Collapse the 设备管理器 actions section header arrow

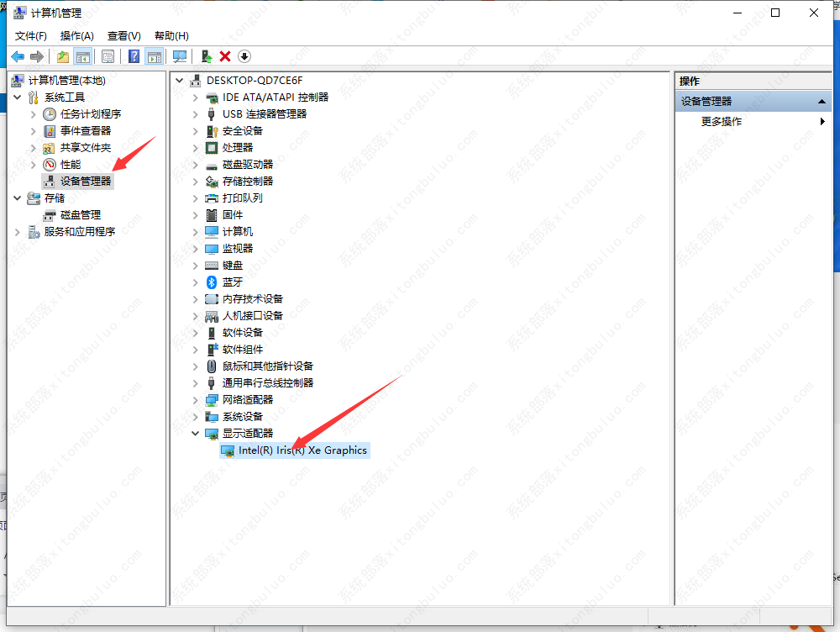tap(822, 102)
